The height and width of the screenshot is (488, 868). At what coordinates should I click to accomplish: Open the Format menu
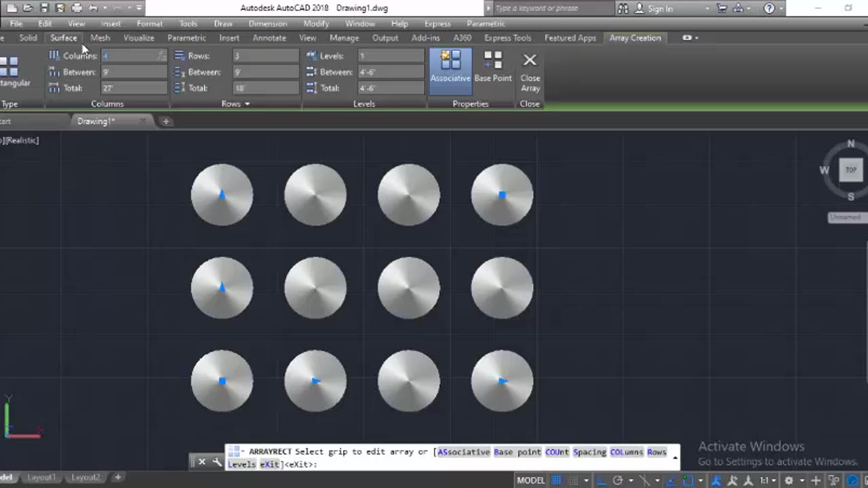point(149,24)
